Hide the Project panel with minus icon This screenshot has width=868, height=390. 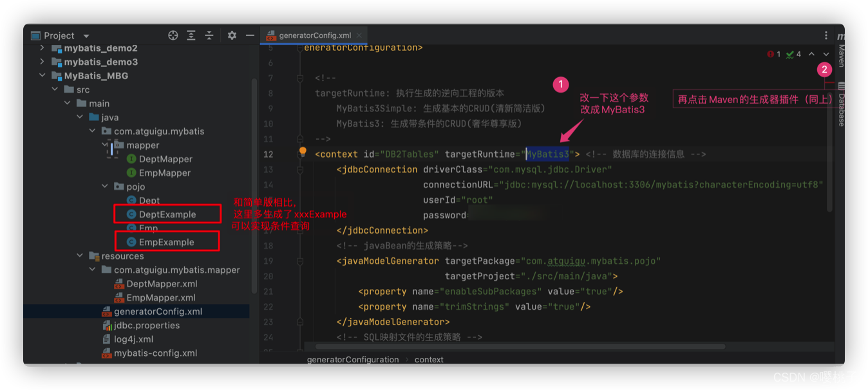250,35
